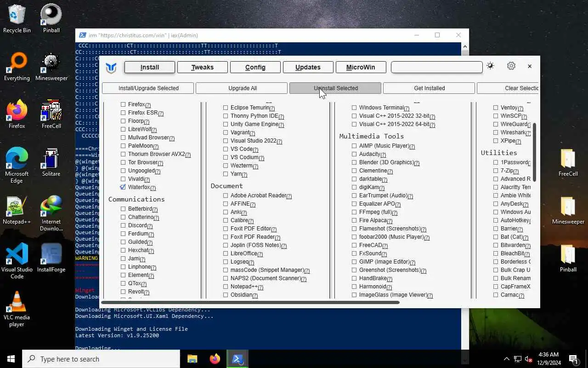
Task: Open the Notepad++ desktop icon
Action: click(x=17, y=210)
